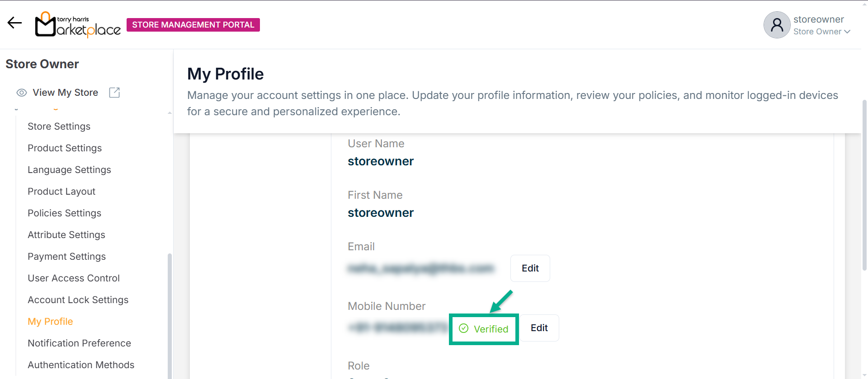The width and height of the screenshot is (868, 379).
Task: Click the Store Management Portal badge
Action: coord(193,25)
